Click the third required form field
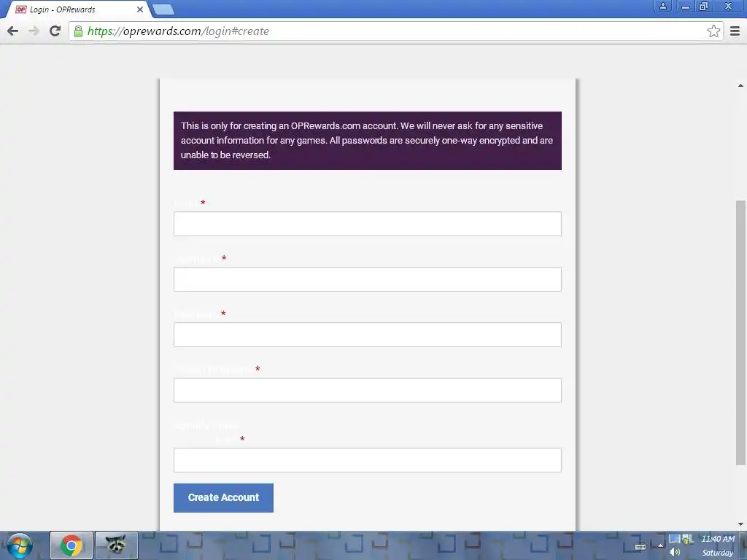747x560 pixels. [x=368, y=335]
